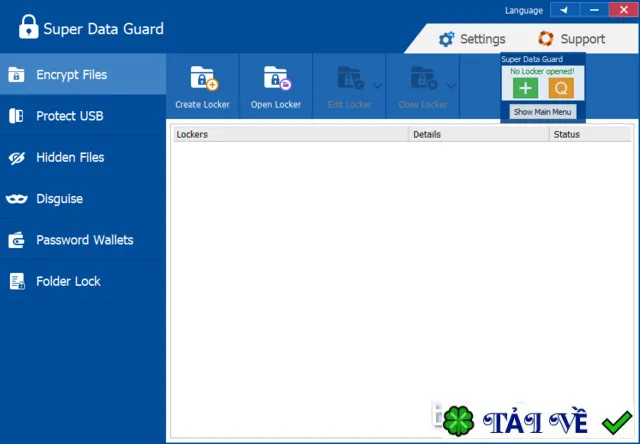The height and width of the screenshot is (444, 640).
Task: Click the Support label
Action: pyautogui.click(x=582, y=39)
